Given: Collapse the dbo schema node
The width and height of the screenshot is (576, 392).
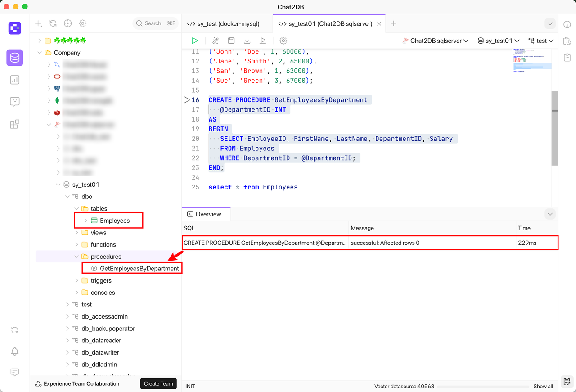Looking at the screenshot, I should [x=67, y=197].
